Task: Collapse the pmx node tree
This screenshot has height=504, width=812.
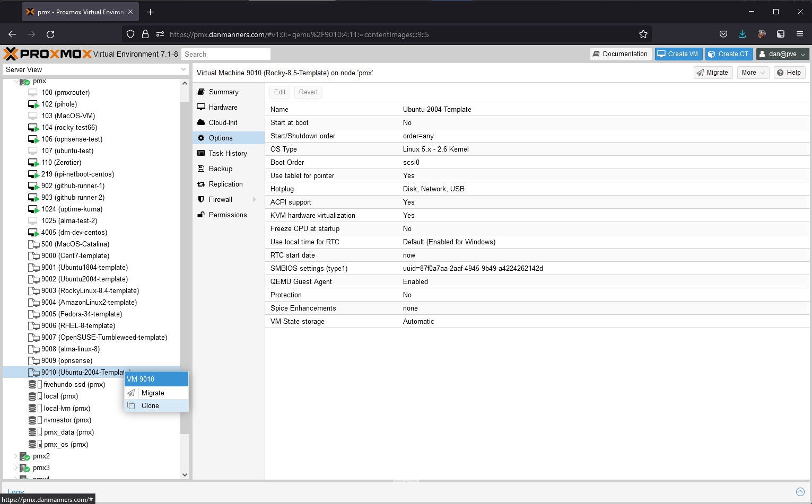Action: (x=16, y=81)
